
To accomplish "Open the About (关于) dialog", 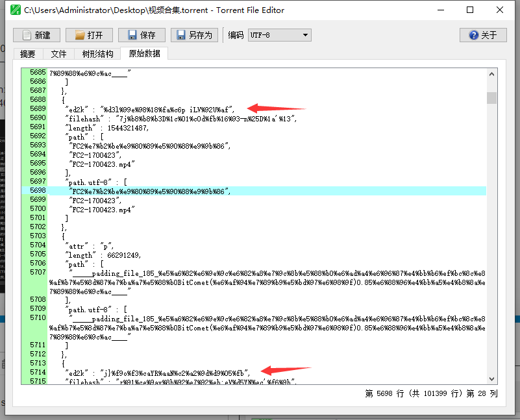I will pos(483,35).
